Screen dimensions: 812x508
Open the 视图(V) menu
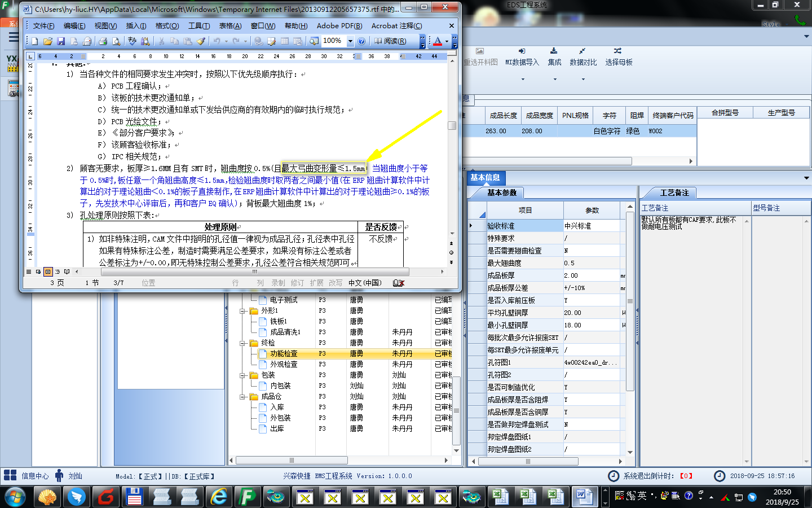[x=105, y=26]
